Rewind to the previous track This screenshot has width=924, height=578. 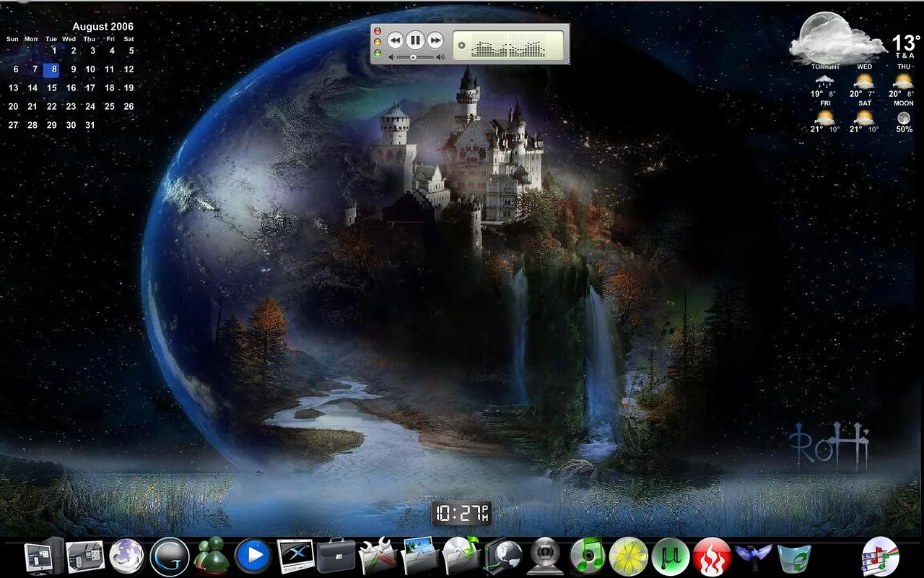click(395, 40)
